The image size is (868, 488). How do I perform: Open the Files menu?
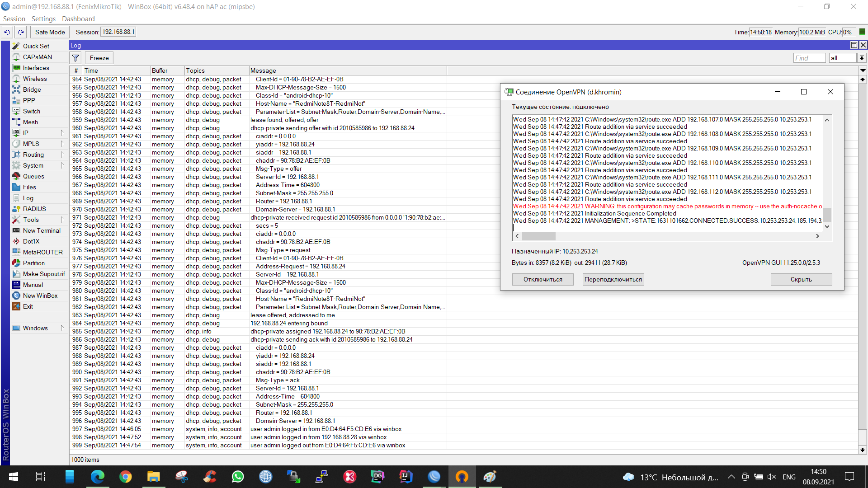tap(29, 187)
